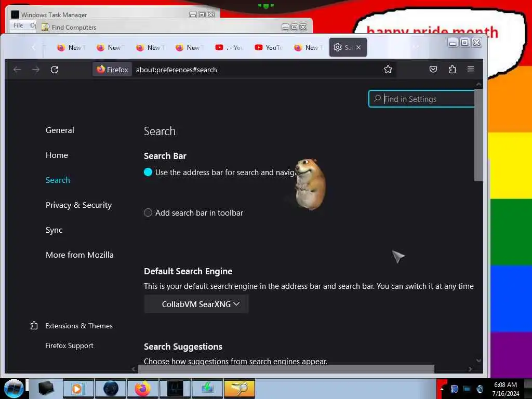Click the network monitor tray icon

[467, 389]
